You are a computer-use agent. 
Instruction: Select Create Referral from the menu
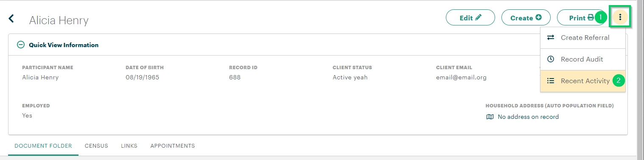[x=582, y=38]
